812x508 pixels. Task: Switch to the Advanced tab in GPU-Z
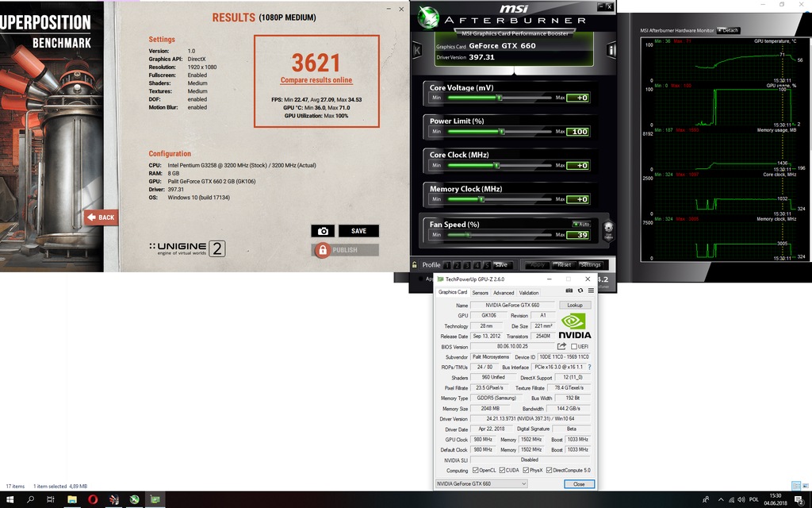(504, 293)
